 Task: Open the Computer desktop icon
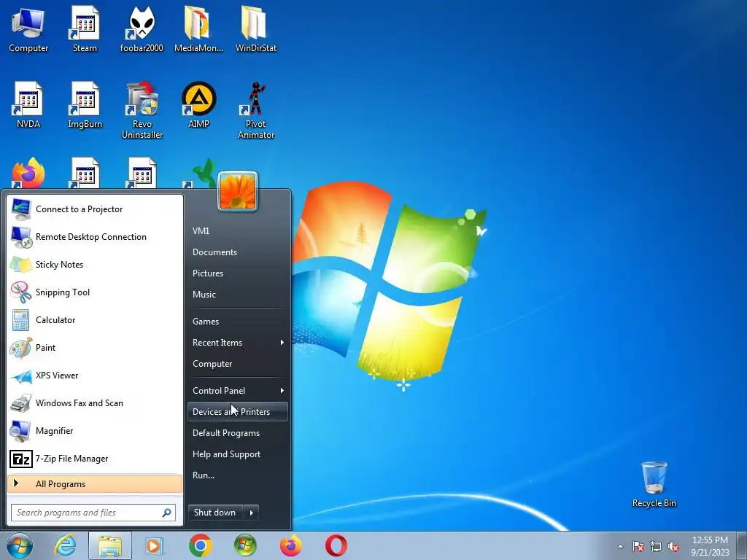coord(28,29)
